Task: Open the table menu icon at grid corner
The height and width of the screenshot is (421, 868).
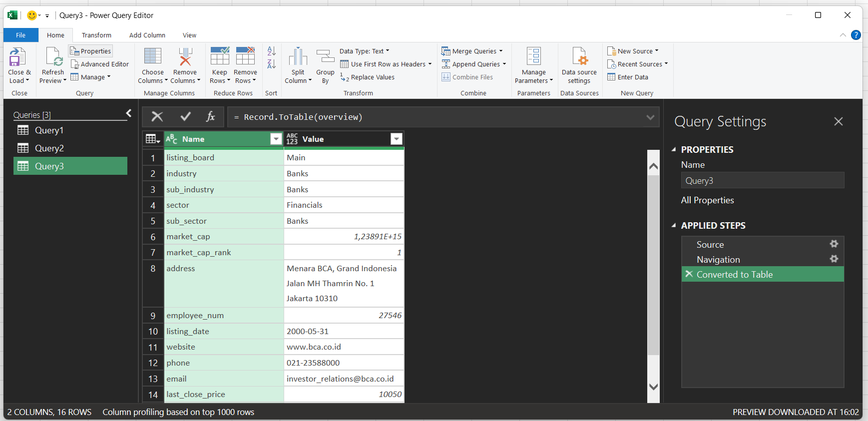Action: tap(152, 139)
